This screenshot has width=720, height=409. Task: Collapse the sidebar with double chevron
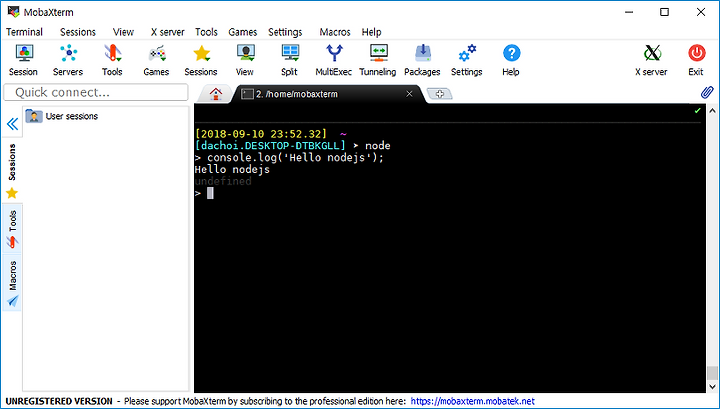pos(12,124)
